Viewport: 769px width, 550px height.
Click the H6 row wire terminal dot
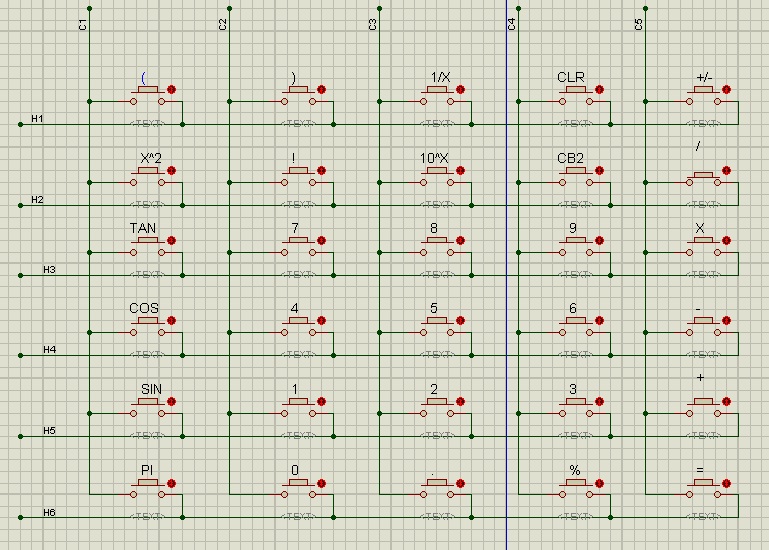(21, 517)
